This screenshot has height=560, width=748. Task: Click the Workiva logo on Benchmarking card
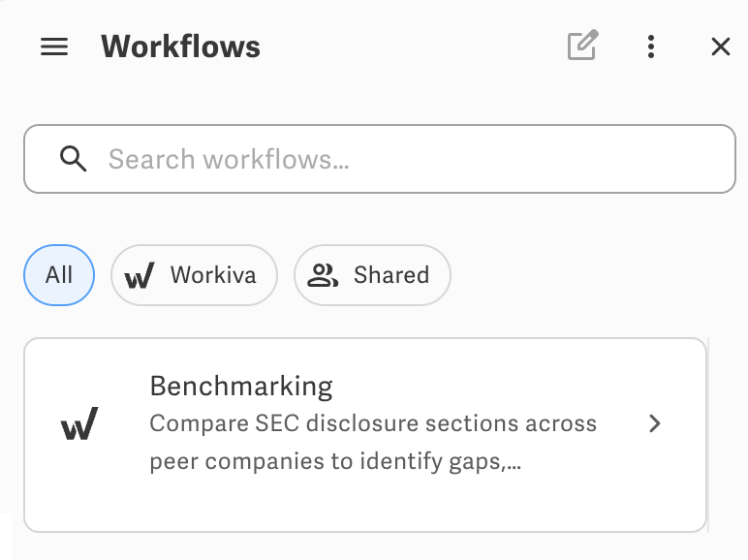(x=79, y=423)
